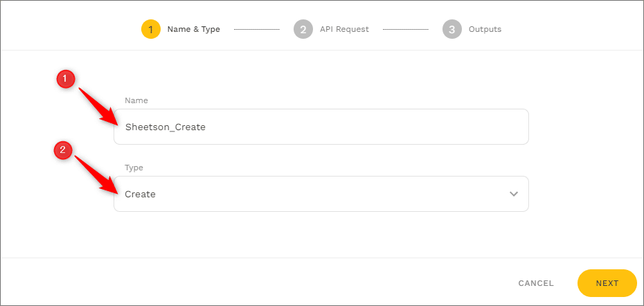Click the selected value Create in Type
The image size is (644, 306).
point(141,195)
